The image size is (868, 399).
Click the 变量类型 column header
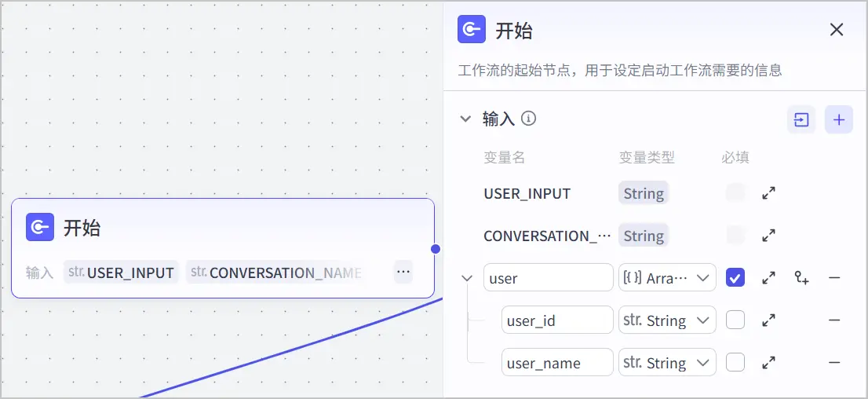tap(647, 157)
